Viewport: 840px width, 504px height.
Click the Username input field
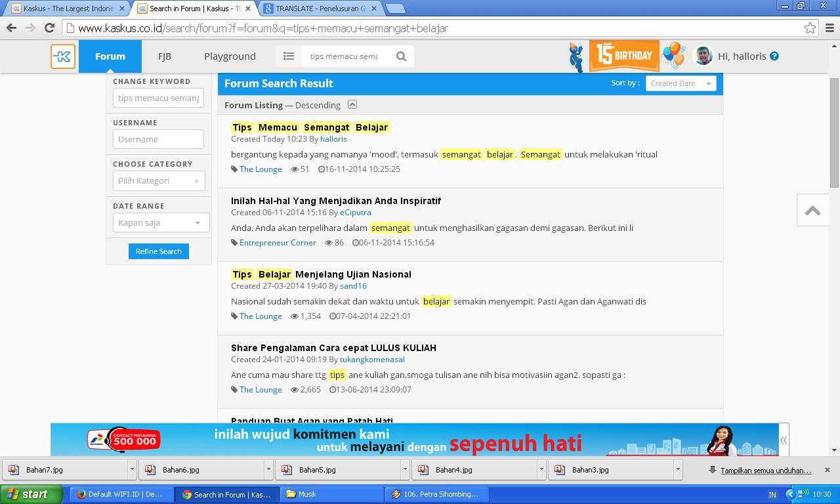pos(158,139)
